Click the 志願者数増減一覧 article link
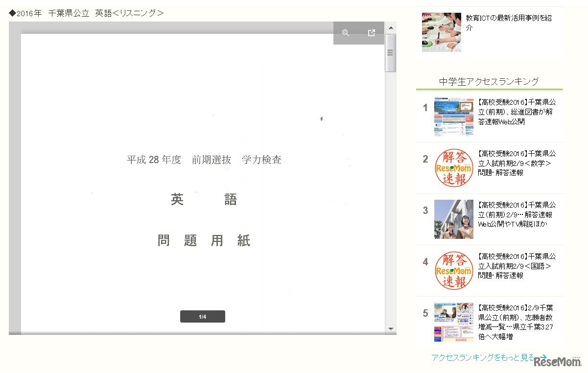The image size is (588, 373). pyautogui.click(x=517, y=322)
